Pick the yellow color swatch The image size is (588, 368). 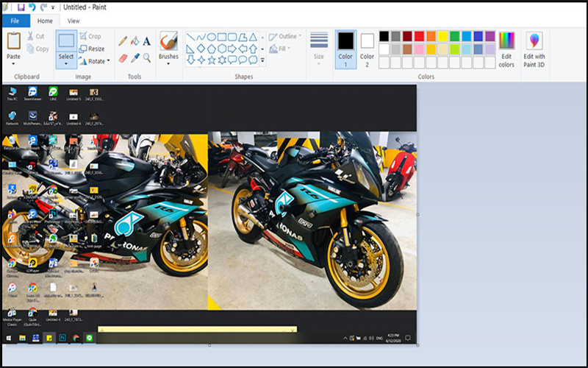point(443,36)
